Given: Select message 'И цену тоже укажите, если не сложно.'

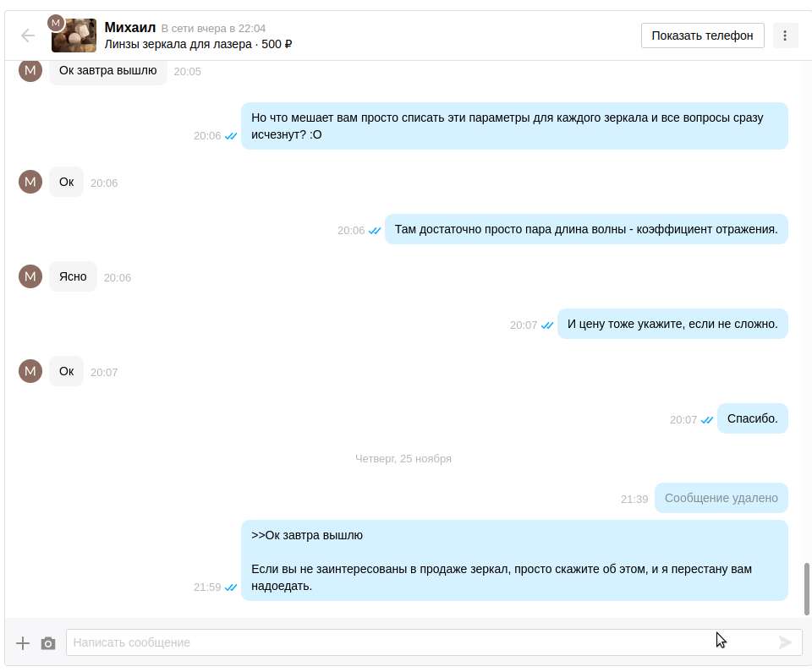Looking at the screenshot, I should [672, 324].
